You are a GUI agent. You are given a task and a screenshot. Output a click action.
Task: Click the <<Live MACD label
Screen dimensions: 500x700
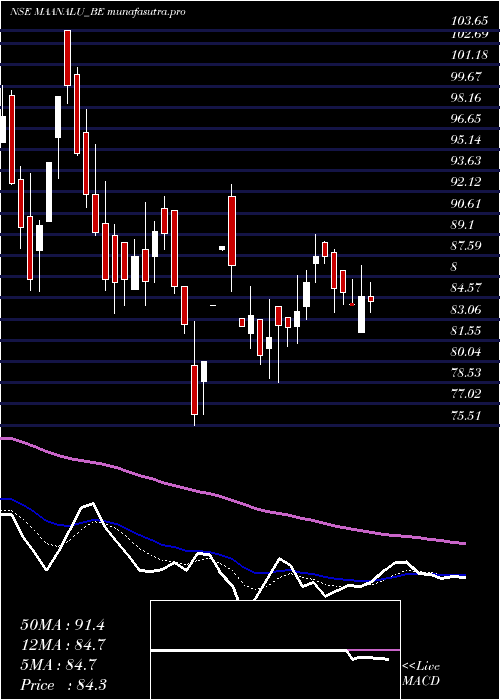(421, 674)
